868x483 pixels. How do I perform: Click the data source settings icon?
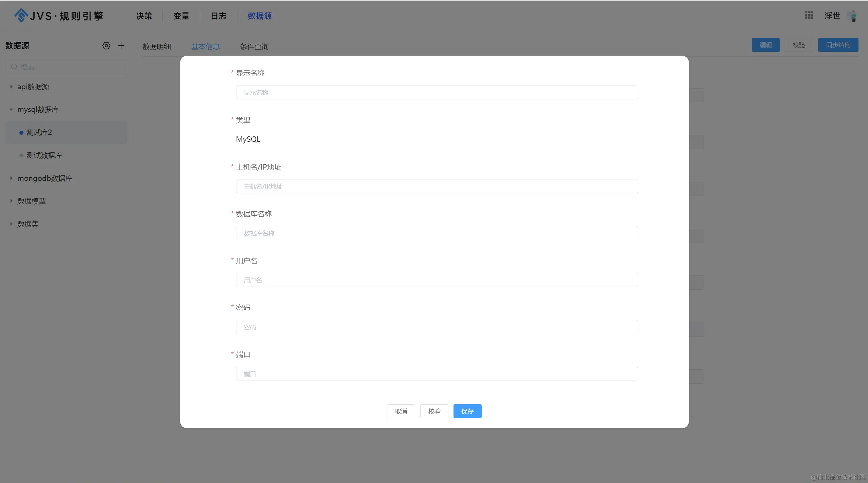[x=106, y=46]
